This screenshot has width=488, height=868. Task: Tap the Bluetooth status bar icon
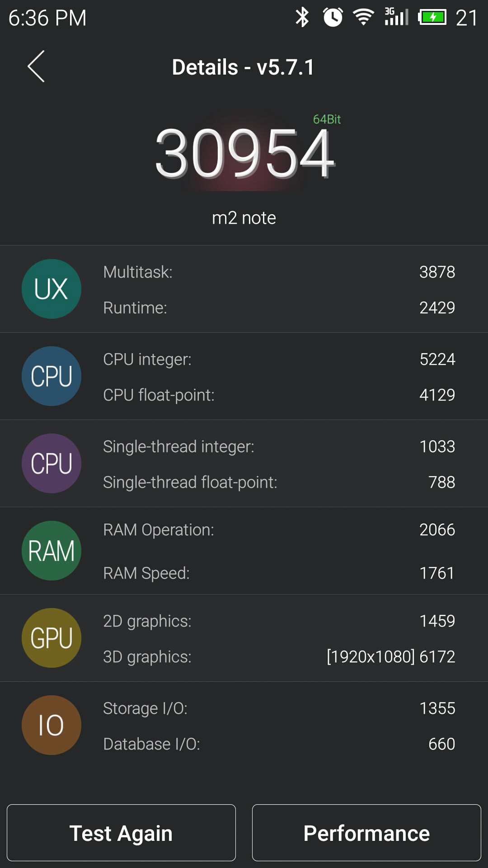[x=302, y=18]
